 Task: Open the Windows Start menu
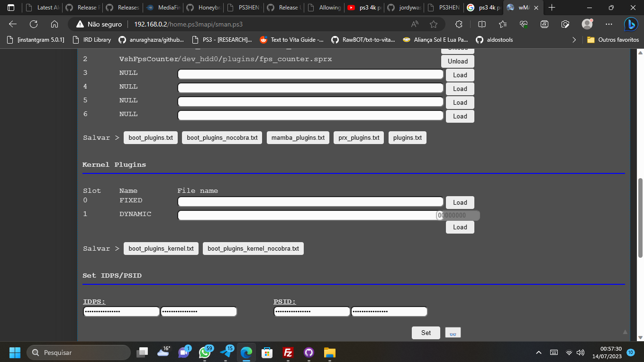[x=14, y=353]
